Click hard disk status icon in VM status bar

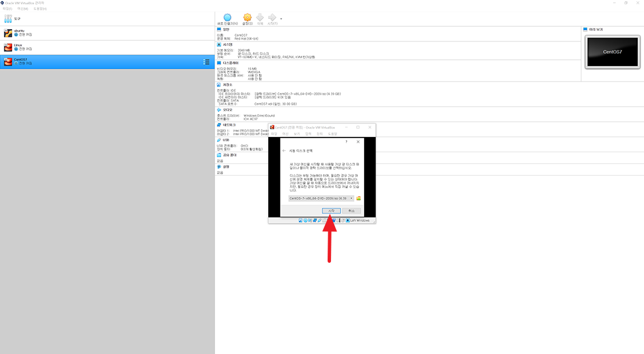click(x=301, y=220)
